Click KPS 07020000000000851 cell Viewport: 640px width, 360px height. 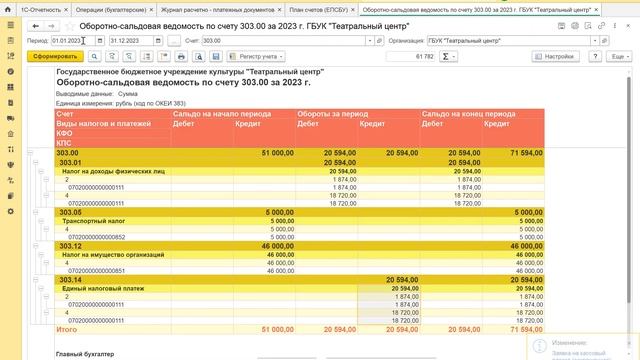pyautogui.click(x=97, y=271)
